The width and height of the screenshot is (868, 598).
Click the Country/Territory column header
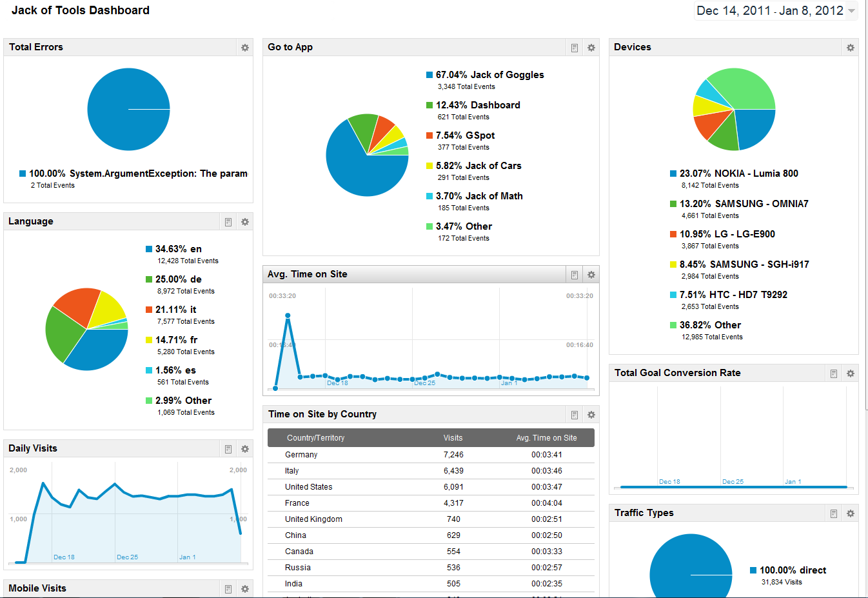(315, 438)
